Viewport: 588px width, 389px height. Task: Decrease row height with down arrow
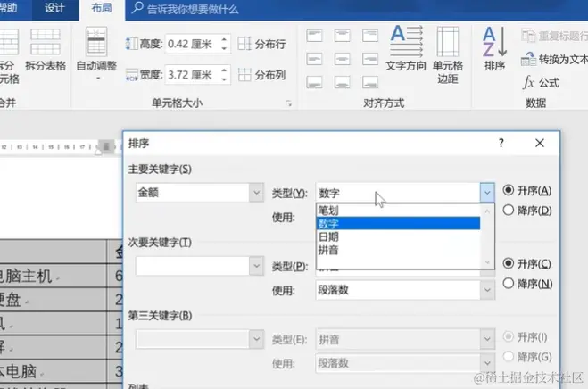[x=224, y=48]
